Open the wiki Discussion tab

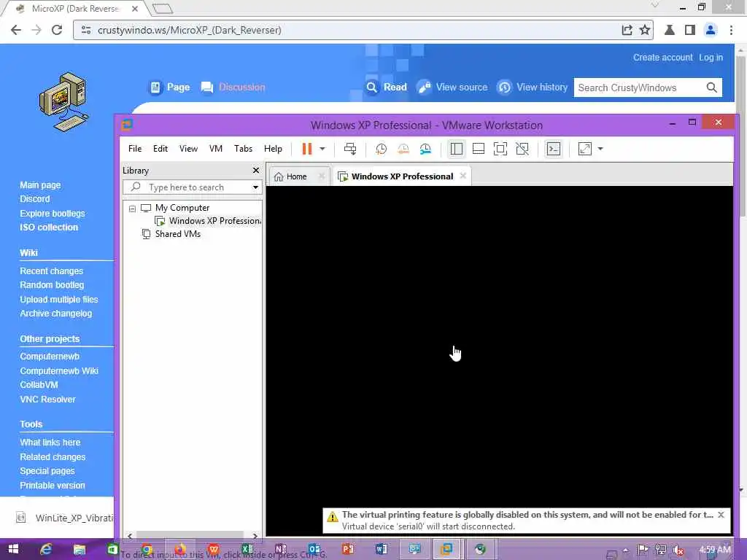pos(233,87)
